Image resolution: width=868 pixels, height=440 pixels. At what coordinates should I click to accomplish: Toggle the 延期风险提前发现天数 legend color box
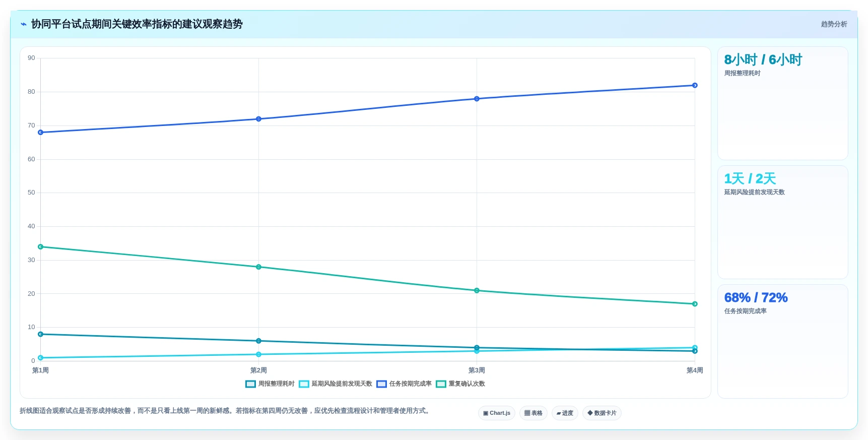coord(304,384)
